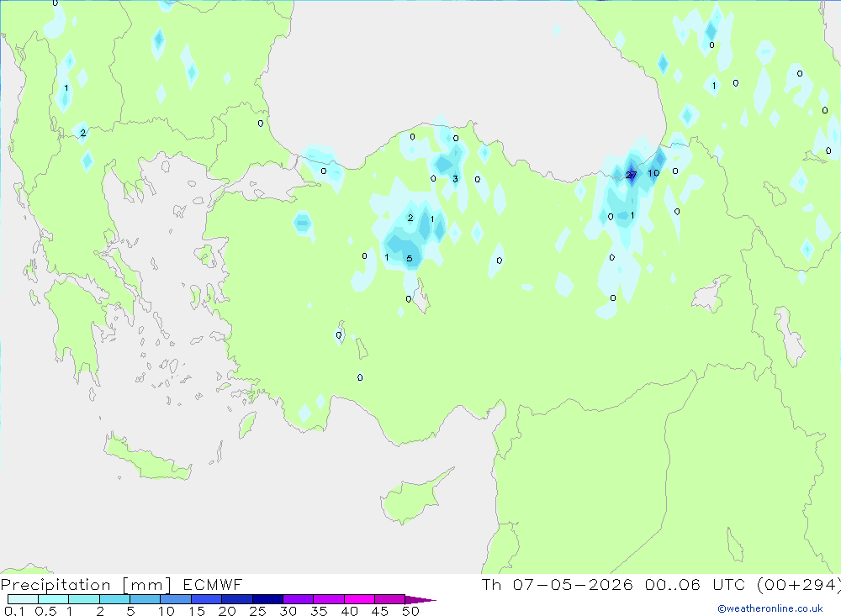The height and width of the screenshot is (616, 841).
Task: Click the '10' value beside the 27 maximum
Action: pyautogui.click(x=653, y=172)
